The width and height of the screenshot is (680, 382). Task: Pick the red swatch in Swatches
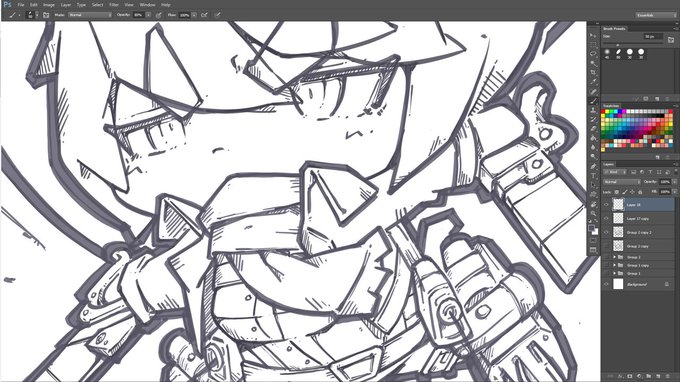(604, 112)
